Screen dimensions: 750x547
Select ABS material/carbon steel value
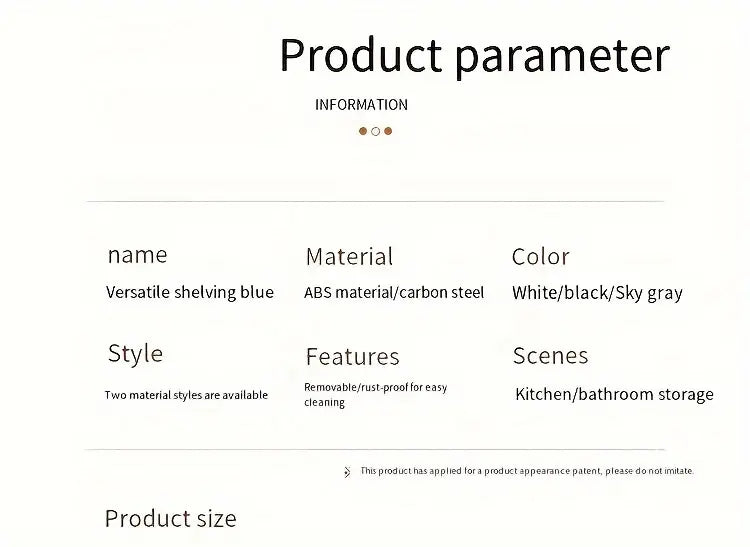394,293
